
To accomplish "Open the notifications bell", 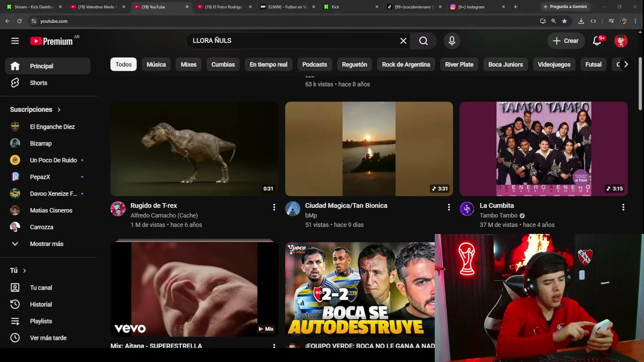I will [597, 41].
